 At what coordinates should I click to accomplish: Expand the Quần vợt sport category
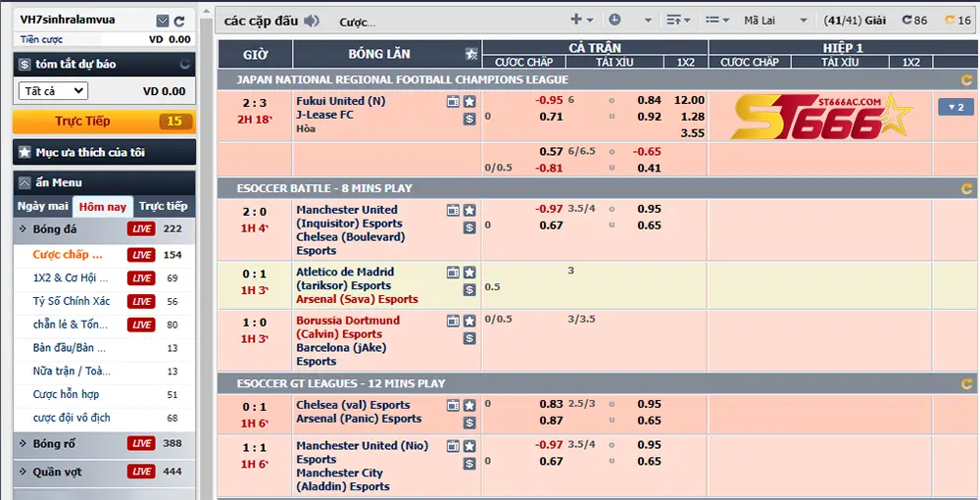click(x=104, y=472)
